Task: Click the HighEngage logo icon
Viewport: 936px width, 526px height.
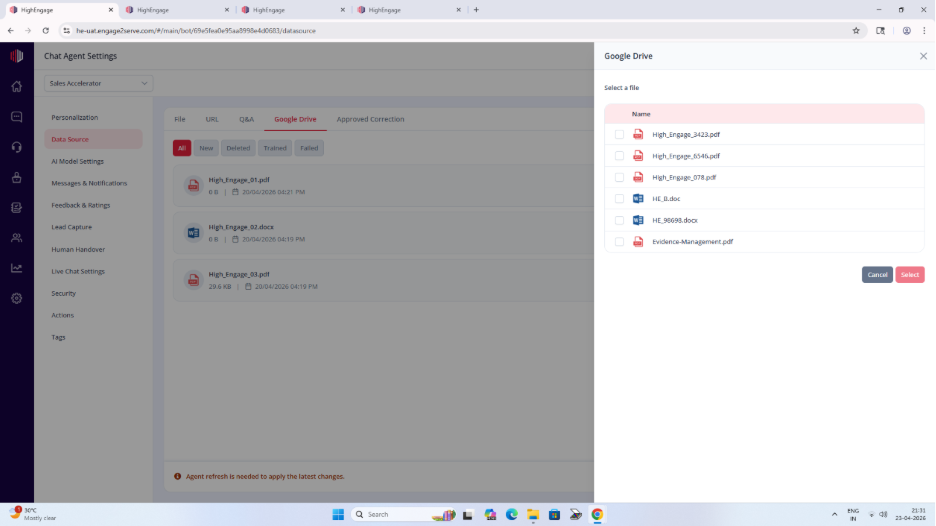Action: (17, 56)
